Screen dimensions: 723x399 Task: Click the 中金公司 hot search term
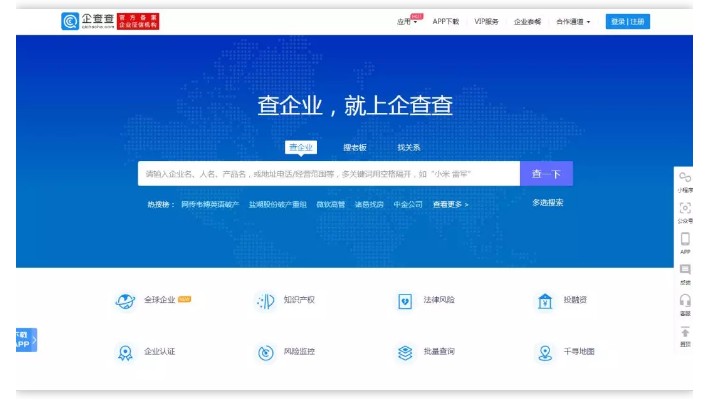click(408, 204)
